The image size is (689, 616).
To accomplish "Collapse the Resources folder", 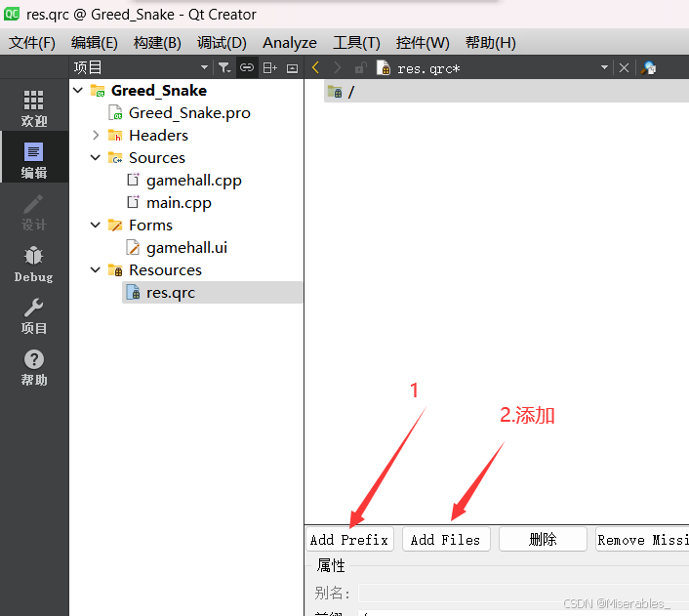I will click(x=96, y=270).
